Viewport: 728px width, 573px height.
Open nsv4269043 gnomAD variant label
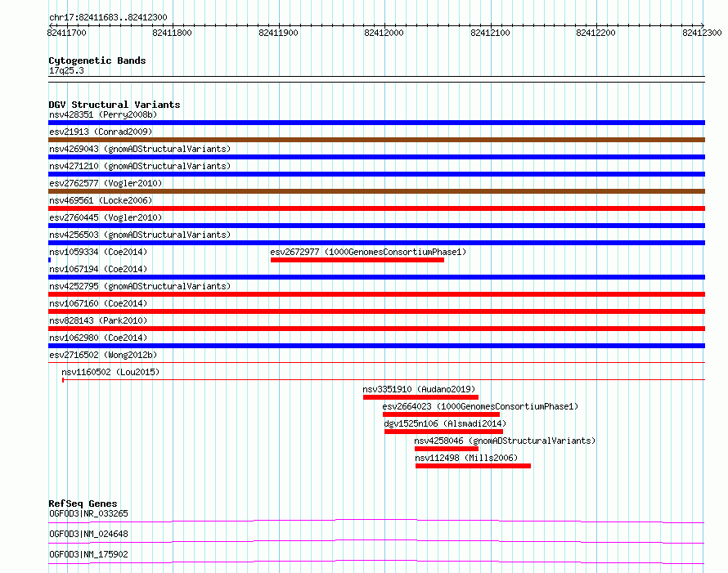click(140, 149)
